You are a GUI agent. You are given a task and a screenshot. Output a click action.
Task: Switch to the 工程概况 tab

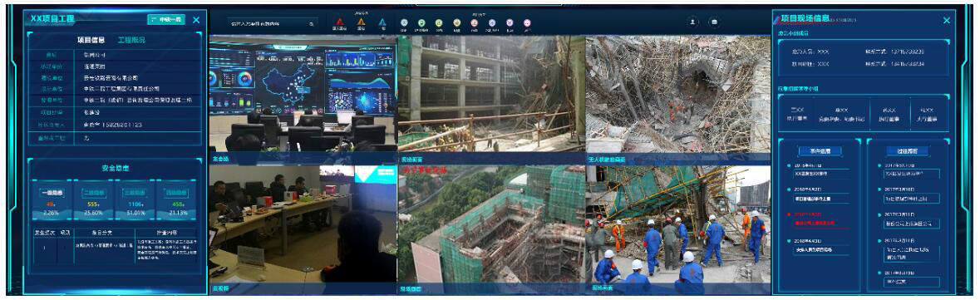131,40
